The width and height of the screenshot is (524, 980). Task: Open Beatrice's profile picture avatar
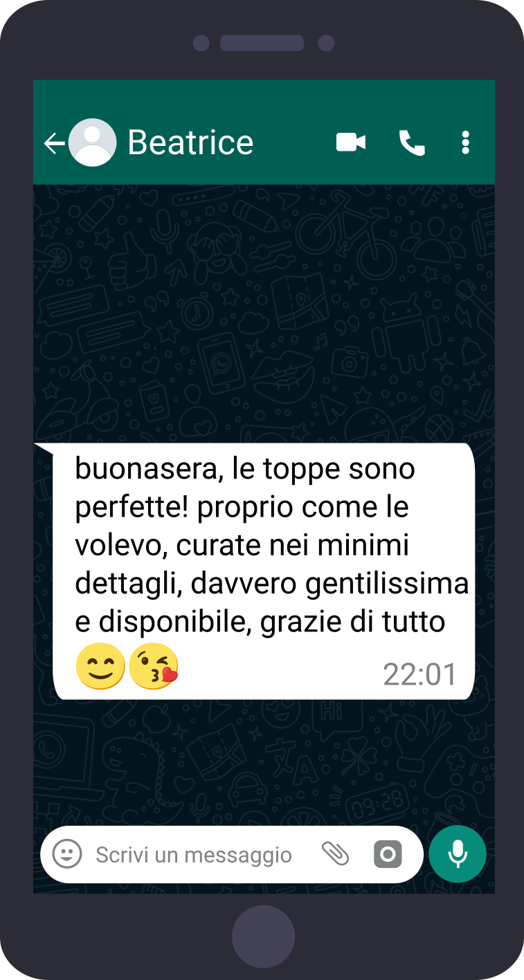(x=92, y=142)
